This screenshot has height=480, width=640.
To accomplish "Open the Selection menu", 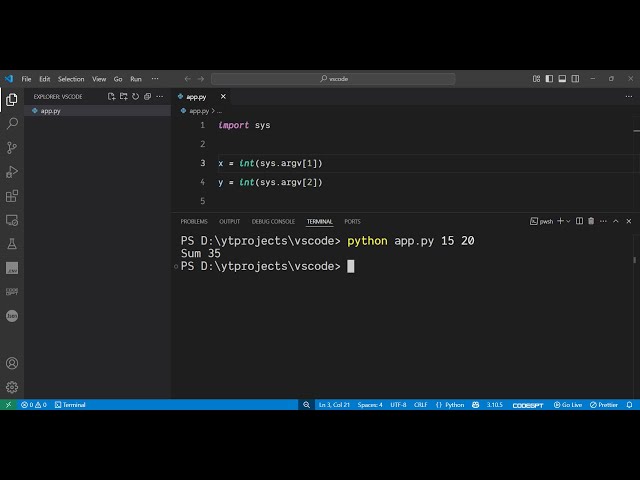I will 71,79.
